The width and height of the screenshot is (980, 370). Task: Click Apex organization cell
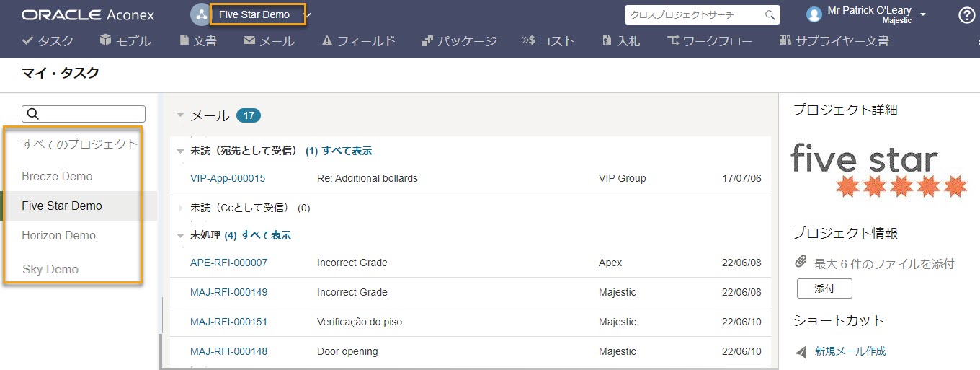[x=610, y=263]
